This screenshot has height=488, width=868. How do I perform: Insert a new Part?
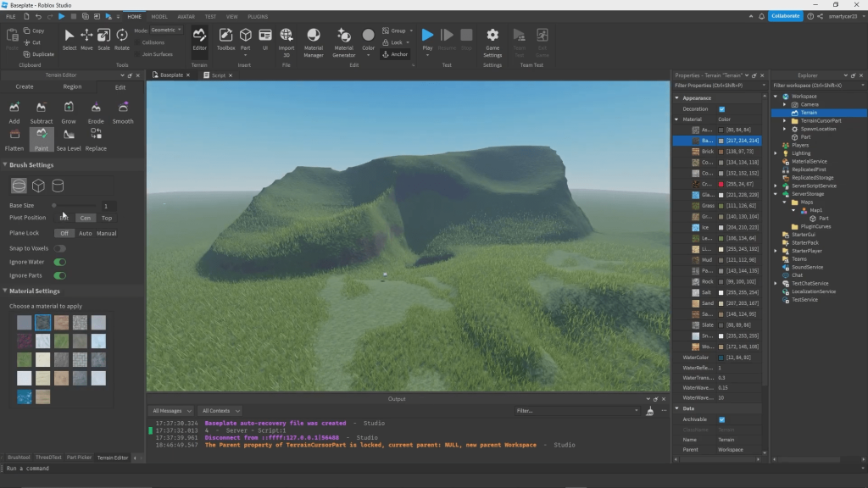click(x=245, y=42)
